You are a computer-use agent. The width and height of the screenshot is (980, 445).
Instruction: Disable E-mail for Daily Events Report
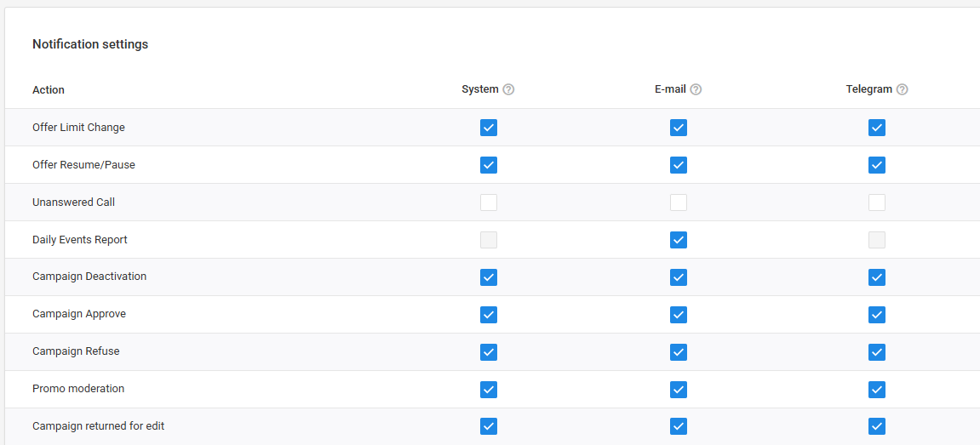[x=678, y=240]
